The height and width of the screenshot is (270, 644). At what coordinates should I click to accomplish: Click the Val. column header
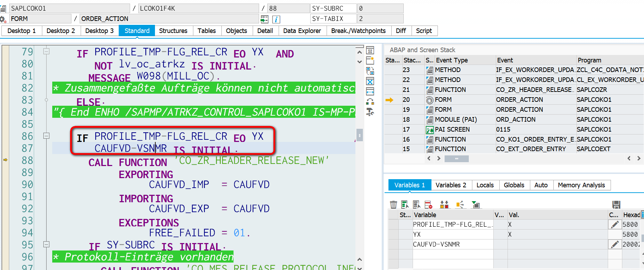557,215
